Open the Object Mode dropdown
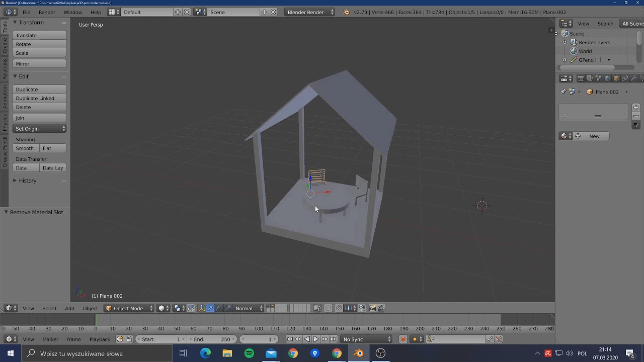644x362 pixels. tap(129, 308)
